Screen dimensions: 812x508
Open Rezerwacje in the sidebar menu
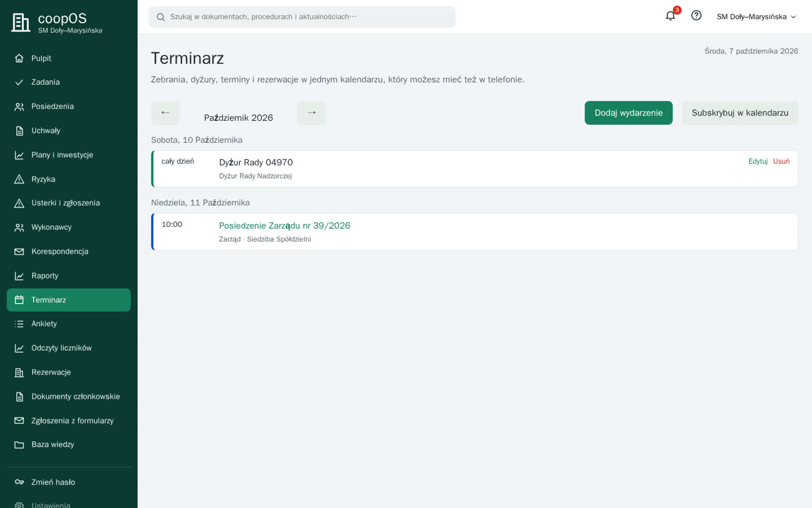point(68,373)
